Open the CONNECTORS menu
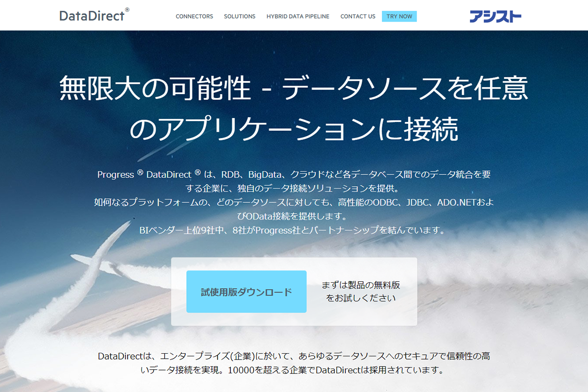588x392 pixels. tap(195, 16)
